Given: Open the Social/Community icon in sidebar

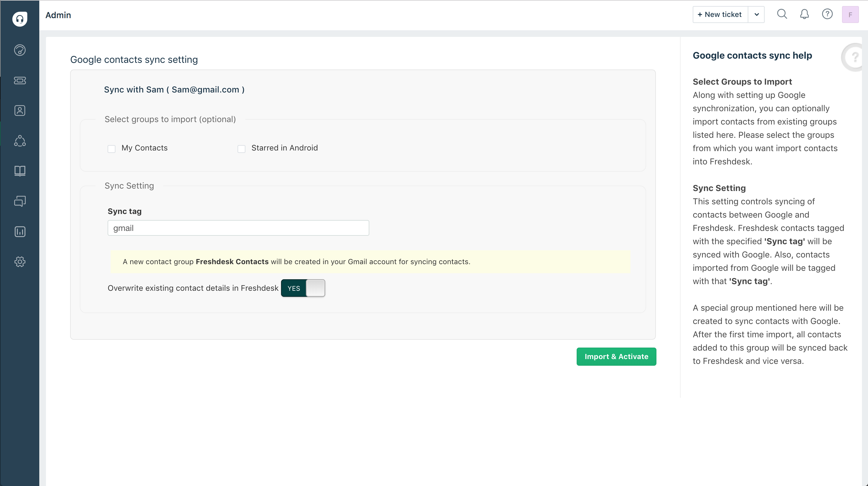Looking at the screenshot, I should click(x=20, y=141).
